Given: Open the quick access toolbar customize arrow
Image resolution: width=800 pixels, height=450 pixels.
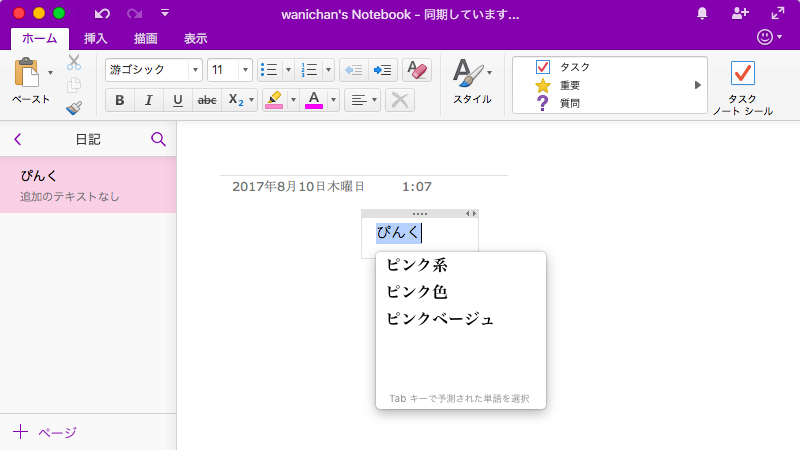Looking at the screenshot, I should pyautogui.click(x=165, y=13).
